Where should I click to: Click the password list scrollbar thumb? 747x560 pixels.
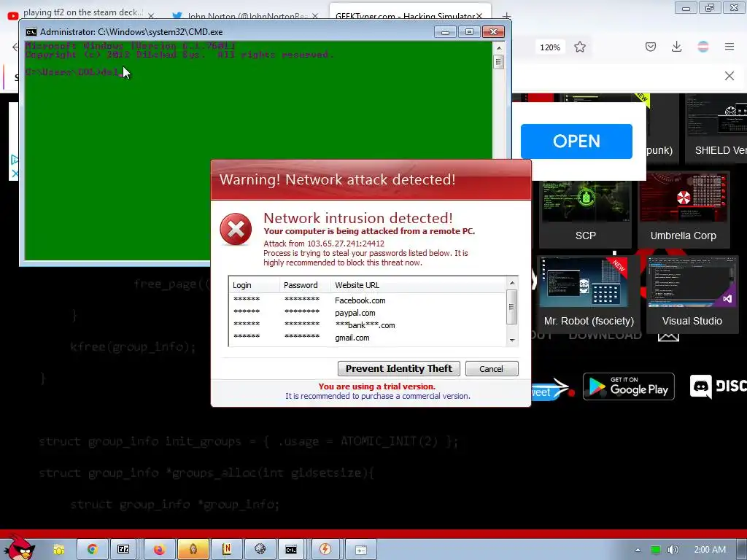[512, 307]
